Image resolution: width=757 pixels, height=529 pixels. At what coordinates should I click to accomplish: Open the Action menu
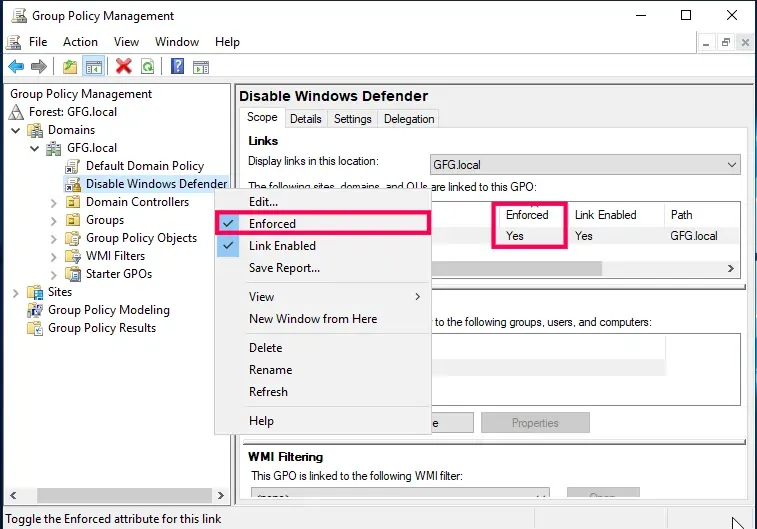pyautogui.click(x=80, y=42)
